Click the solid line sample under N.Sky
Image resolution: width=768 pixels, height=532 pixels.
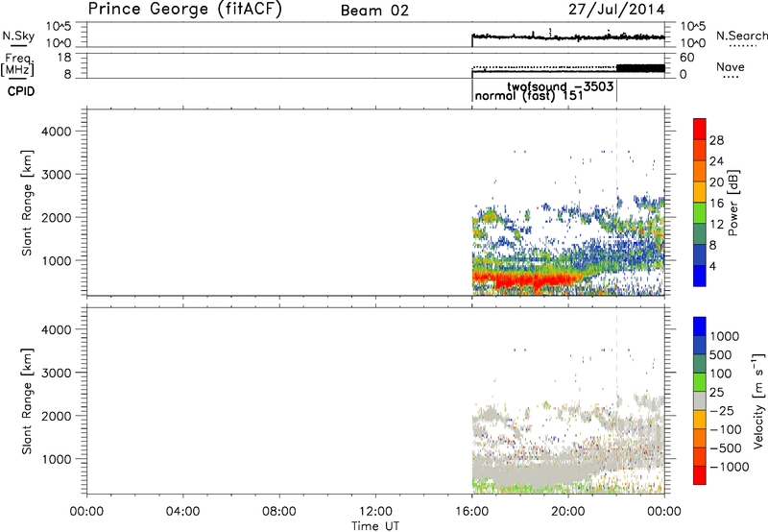18,45
